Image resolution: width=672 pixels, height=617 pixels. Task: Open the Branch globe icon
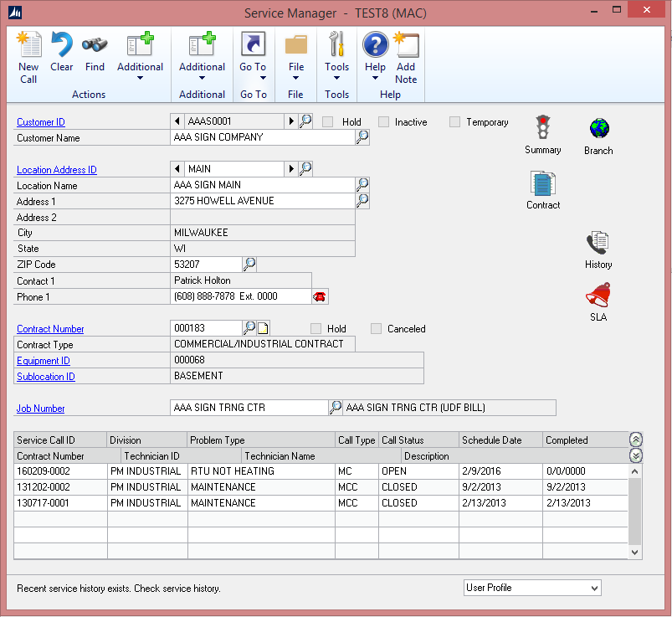click(598, 129)
